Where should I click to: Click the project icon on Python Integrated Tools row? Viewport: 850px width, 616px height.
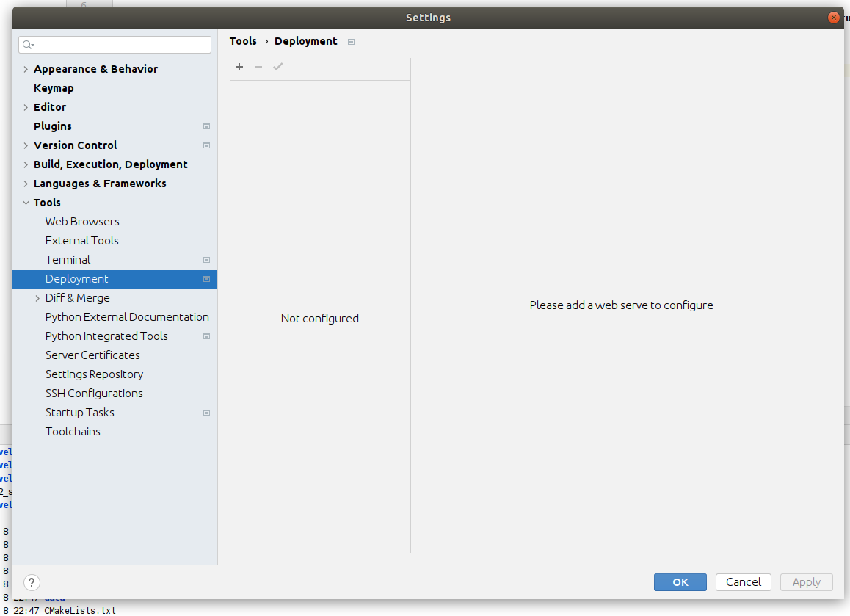tap(206, 336)
